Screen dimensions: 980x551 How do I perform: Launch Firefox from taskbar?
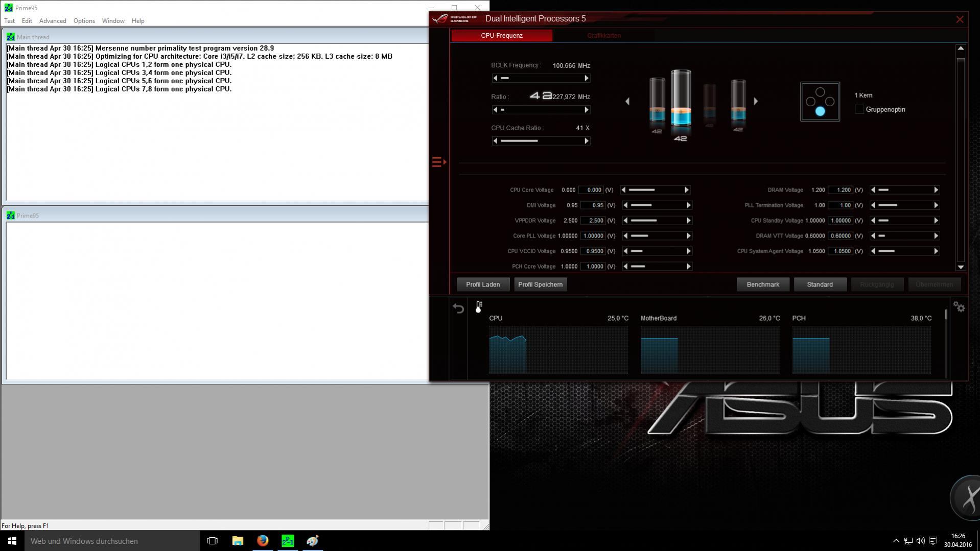pos(263,541)
